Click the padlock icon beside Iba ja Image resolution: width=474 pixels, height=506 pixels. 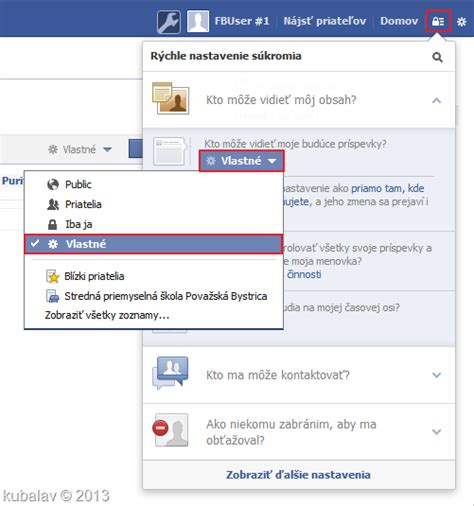click(52, 224)
